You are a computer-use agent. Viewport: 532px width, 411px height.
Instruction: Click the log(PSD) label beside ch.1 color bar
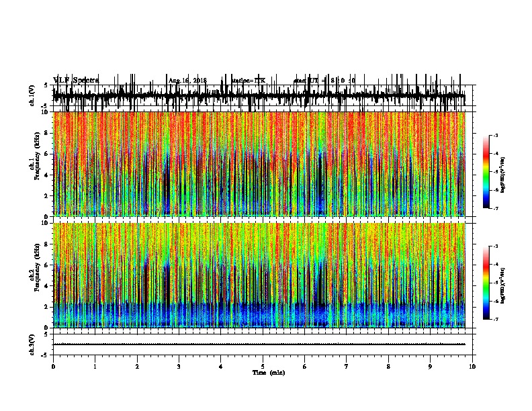[x=503, y=175]
